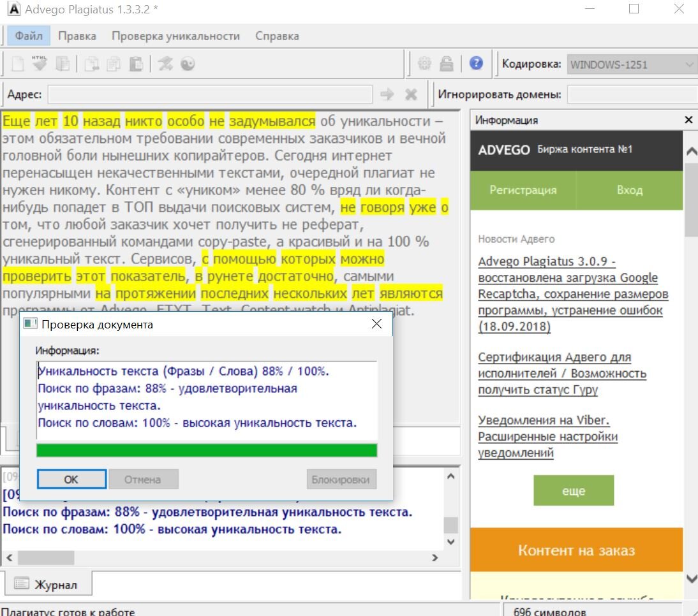Click the uniqueness check toolbar icon
The width and height of the screenshot is (698, 616).
pyautogui.click(x=165, y=64)
